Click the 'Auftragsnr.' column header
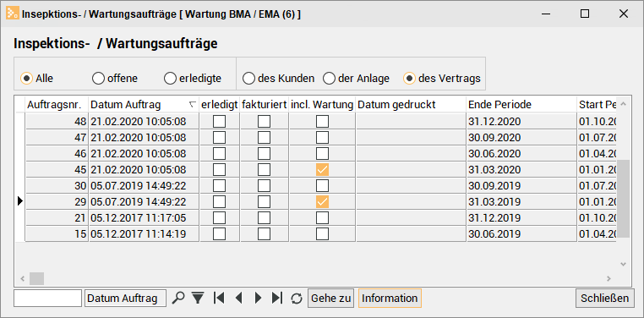The width and height of the screenshot is (644, 318). pyautogui.click(x=57, y=105)
